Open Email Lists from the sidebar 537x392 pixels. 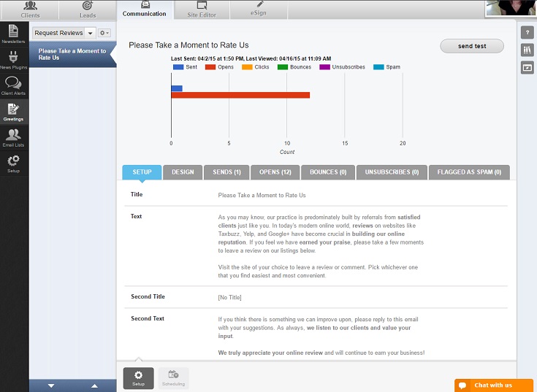(13, 137)
